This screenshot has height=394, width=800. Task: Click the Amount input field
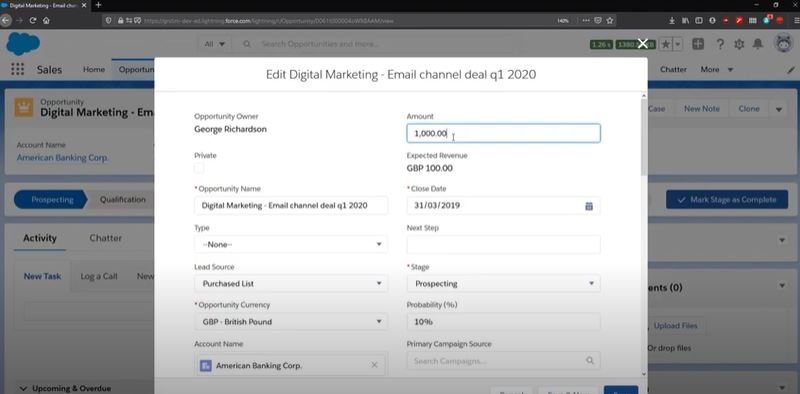[503, 134]
